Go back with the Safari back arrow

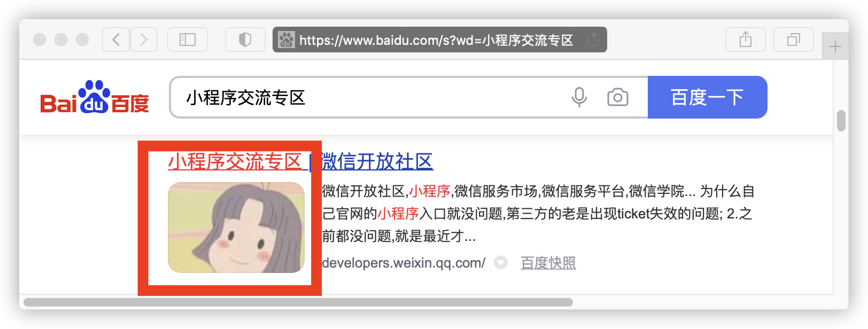tap(116, 40)
